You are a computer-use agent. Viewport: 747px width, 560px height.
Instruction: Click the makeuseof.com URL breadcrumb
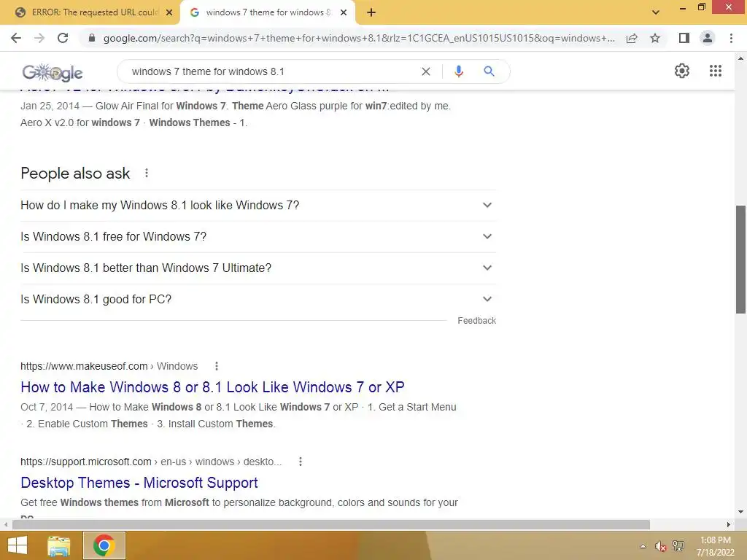(x=109, y=366)
